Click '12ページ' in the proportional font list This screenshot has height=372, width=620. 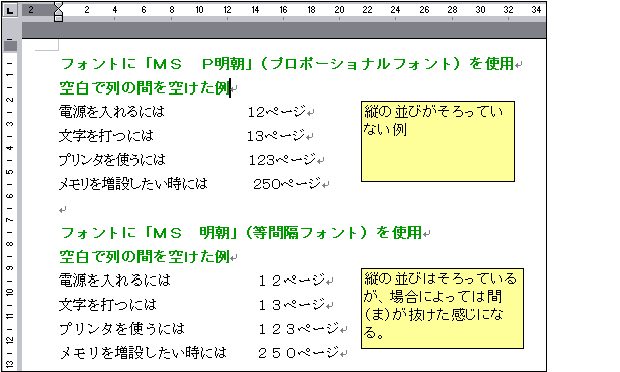coord(277,112)
